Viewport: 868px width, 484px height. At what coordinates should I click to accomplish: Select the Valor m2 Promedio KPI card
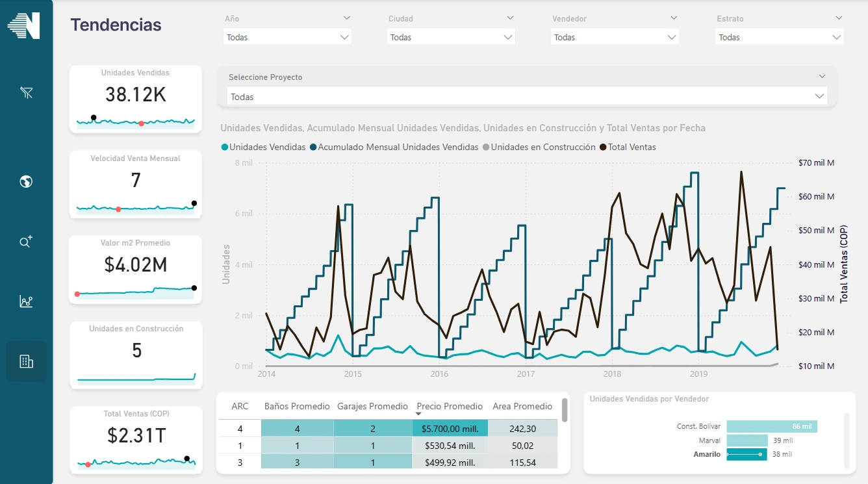pyautogui.click(x=135, y=270)
